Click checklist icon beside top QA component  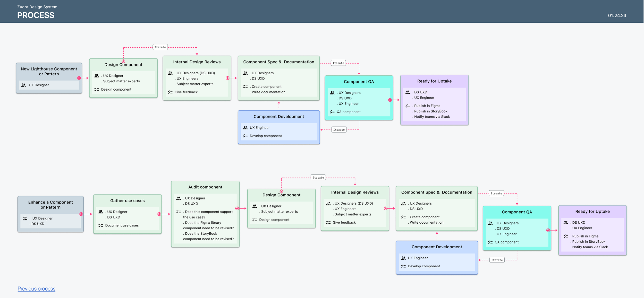tap(332, 112)
